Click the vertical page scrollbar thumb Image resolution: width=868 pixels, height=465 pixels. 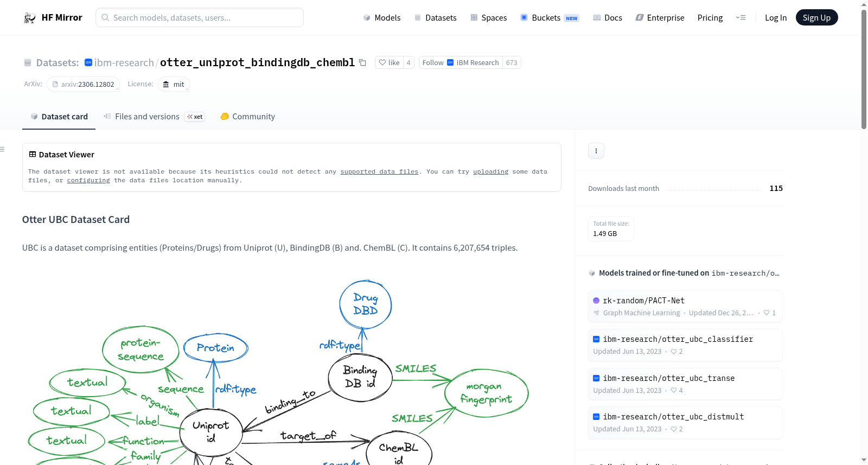pyautogui.click(x=864, y=69)
